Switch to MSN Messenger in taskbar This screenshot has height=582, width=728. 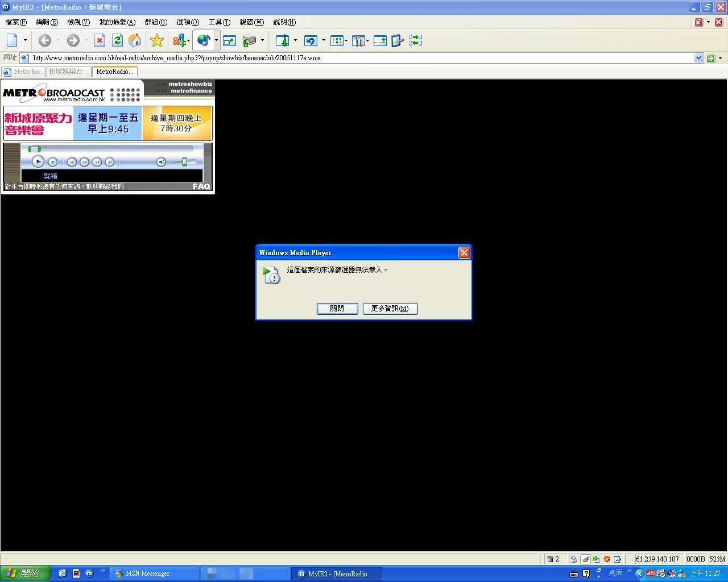(155, 573)
